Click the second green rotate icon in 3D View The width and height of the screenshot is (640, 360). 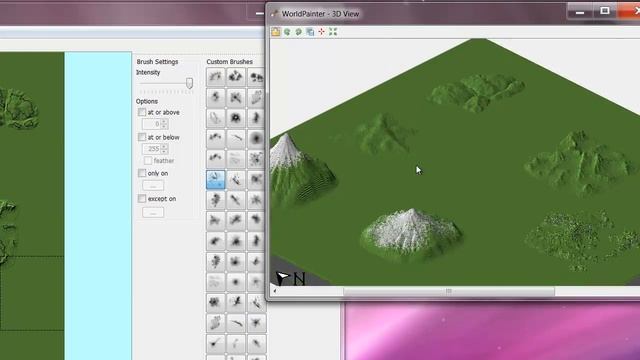pos(299,32)
